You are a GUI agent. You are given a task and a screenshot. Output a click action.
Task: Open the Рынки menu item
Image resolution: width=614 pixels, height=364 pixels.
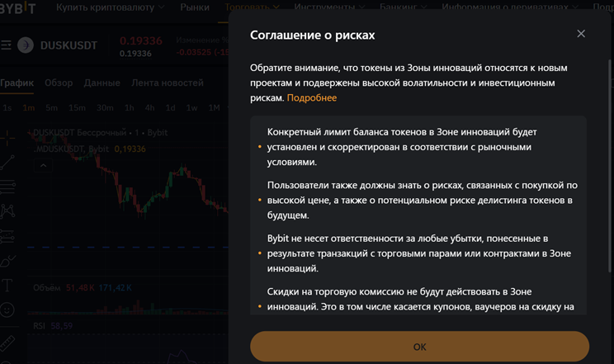click(x=195, y=7)
